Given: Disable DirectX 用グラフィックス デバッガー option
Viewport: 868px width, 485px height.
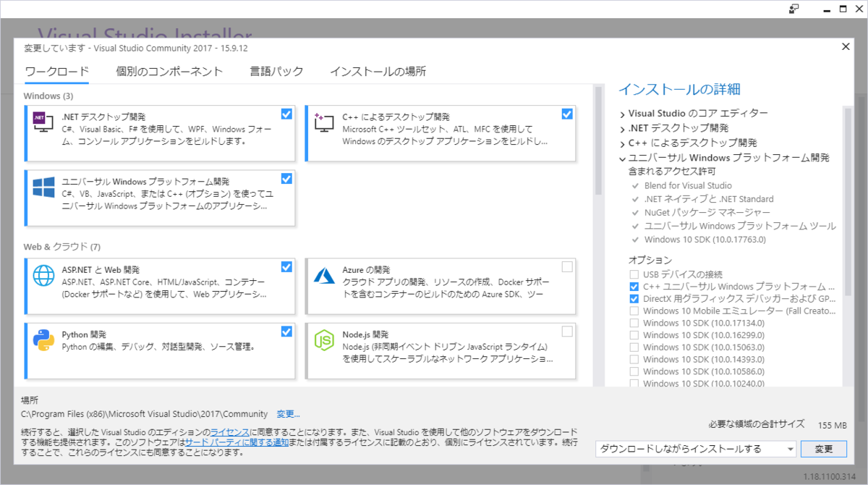Looking at the screenshot, I should click(x=634, y=299).
